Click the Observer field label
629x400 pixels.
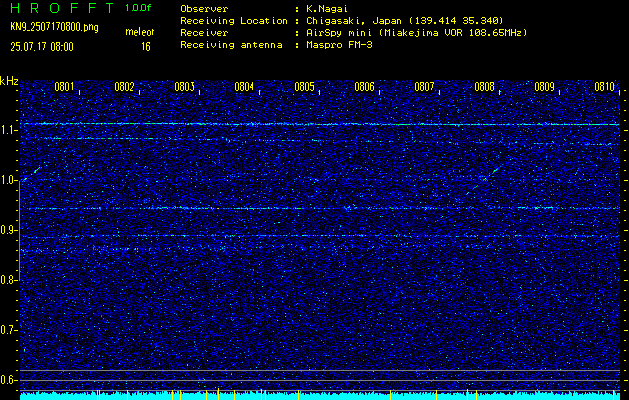point(204,9)
